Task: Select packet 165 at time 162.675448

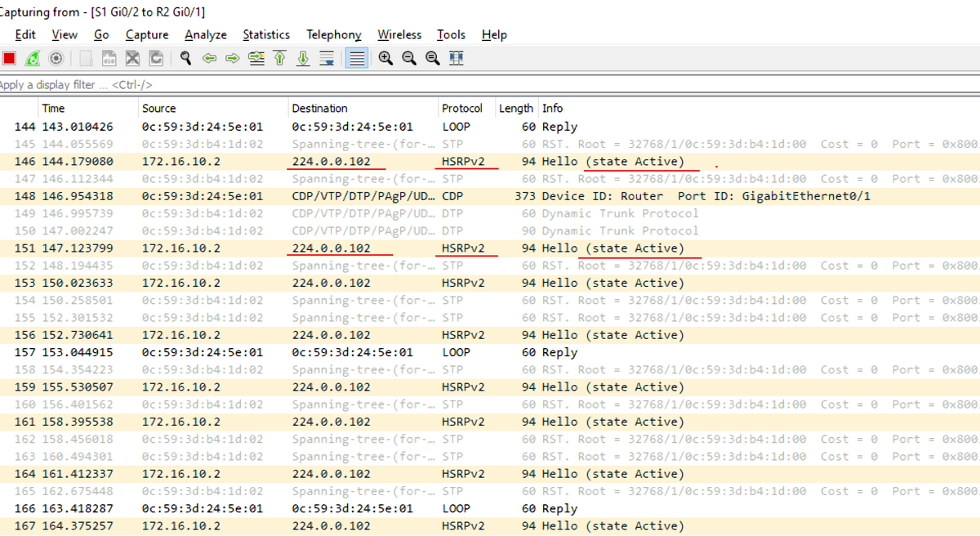Action: point(490,491)
